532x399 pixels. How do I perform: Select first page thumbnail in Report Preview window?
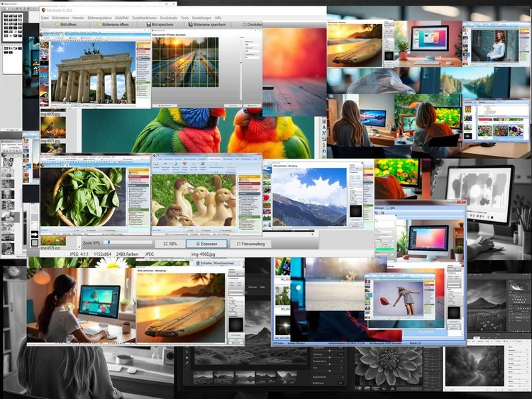[13, 27]
